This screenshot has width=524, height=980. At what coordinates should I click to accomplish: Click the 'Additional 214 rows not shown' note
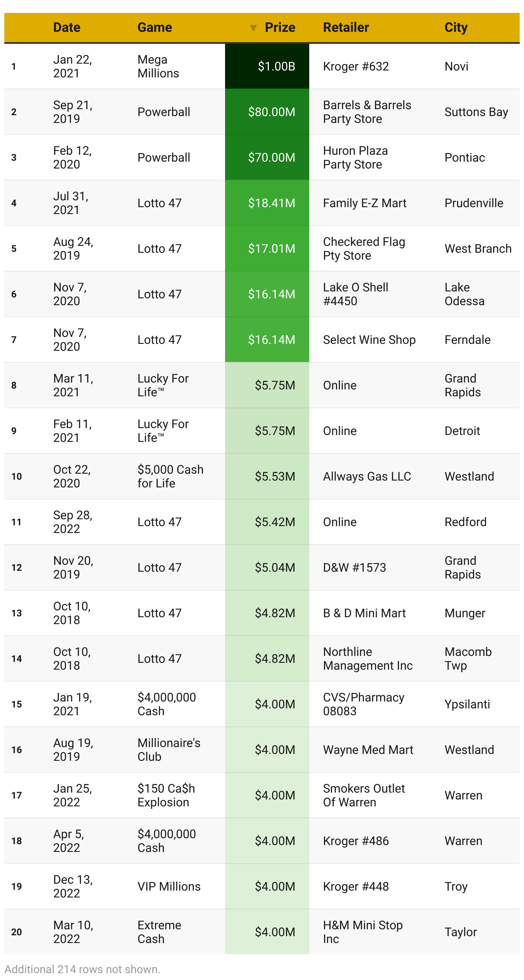(82, 969)
